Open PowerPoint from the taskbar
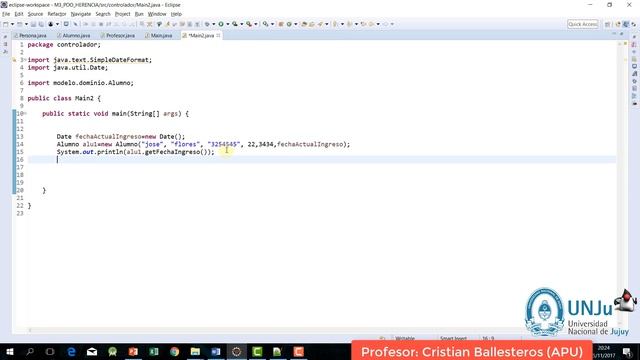This screenshot has height=360, width=640. [133, 351]
